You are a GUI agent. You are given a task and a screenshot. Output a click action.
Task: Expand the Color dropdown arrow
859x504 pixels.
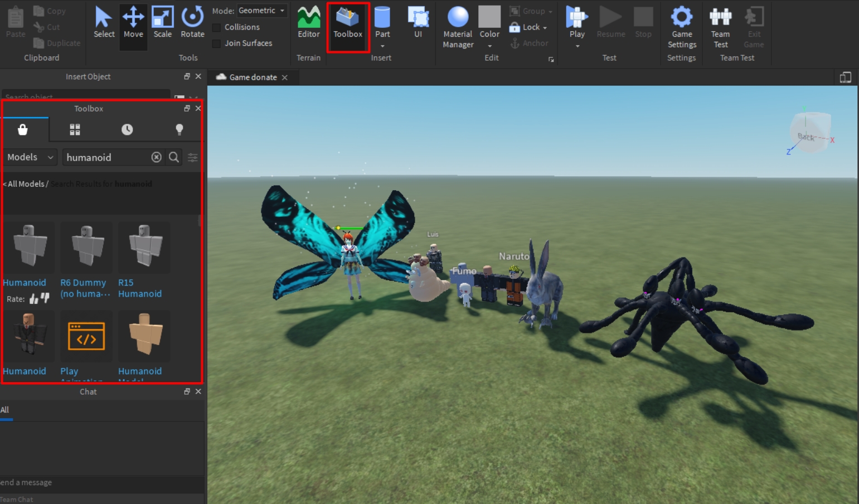(x=489, y=46)
